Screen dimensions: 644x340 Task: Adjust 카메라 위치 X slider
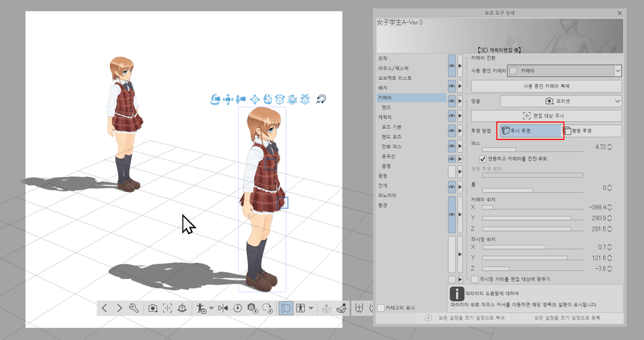[533, 207]
